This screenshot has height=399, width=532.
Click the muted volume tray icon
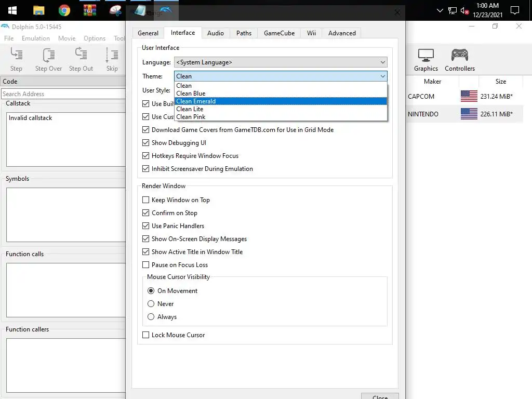pyautogui.click(x=464, y=11)
